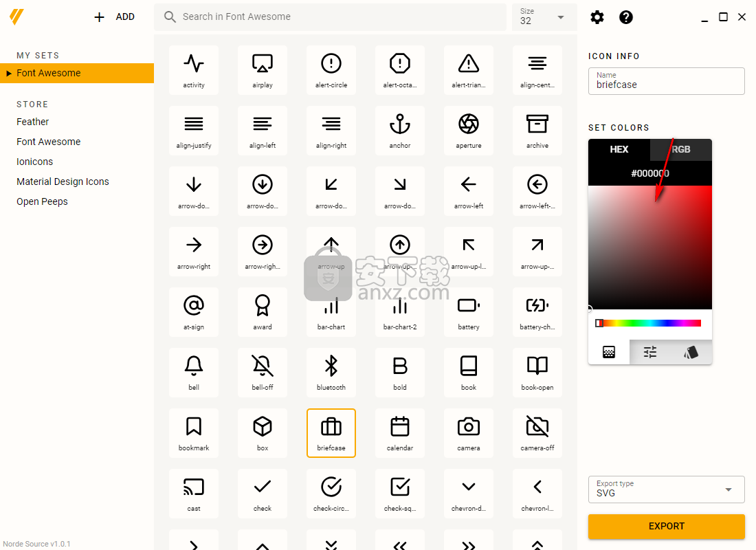
Task: Select the camera icon
Action: (x=469, y=432)
